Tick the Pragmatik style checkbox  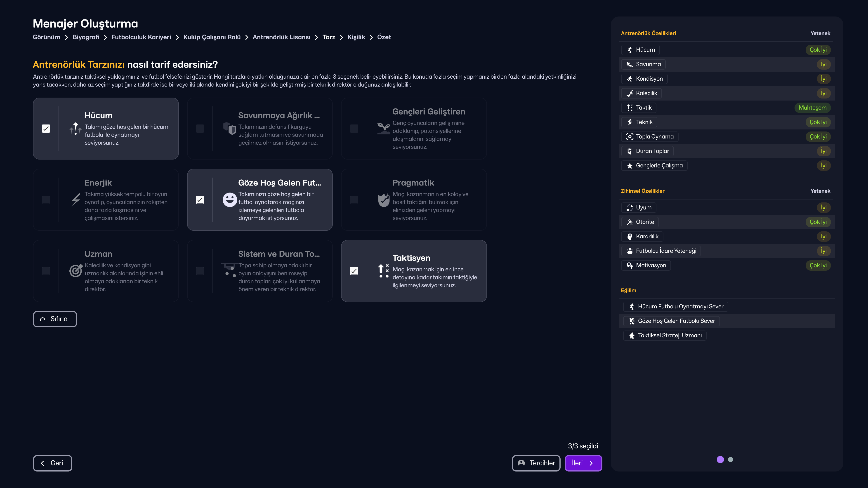pos(354,200)
